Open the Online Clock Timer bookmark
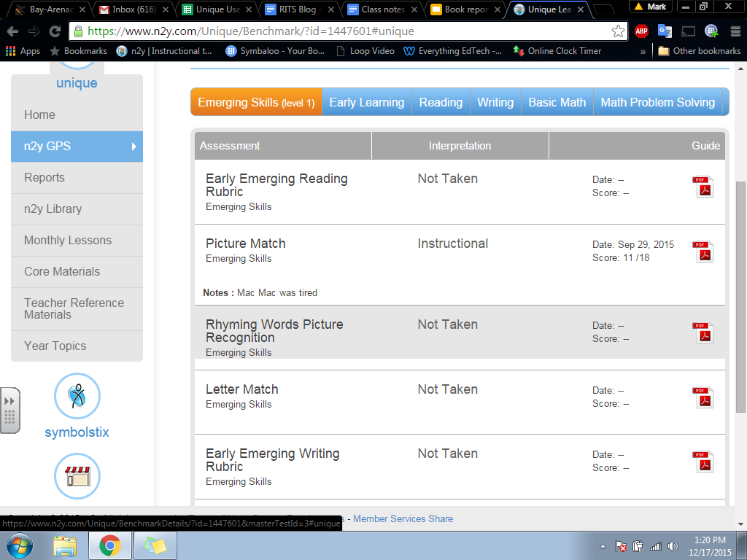 pyautogui.click(x=557, y=51)
